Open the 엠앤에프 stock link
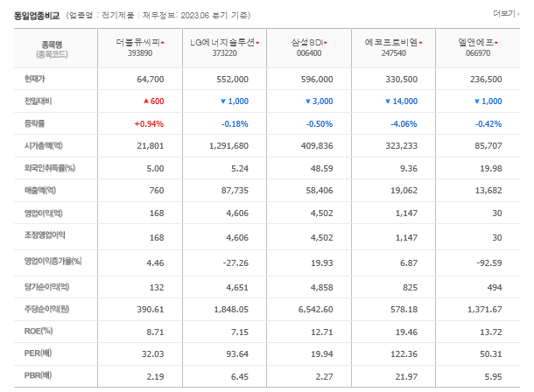 tap(475, 42)
